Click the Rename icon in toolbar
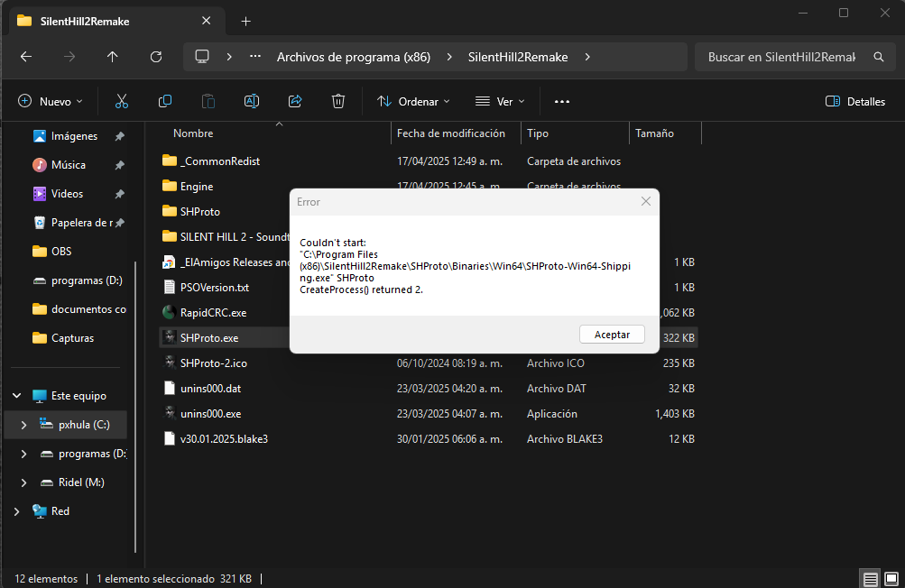The width and height of the screenshot is (905, 588). pos(252,102)
